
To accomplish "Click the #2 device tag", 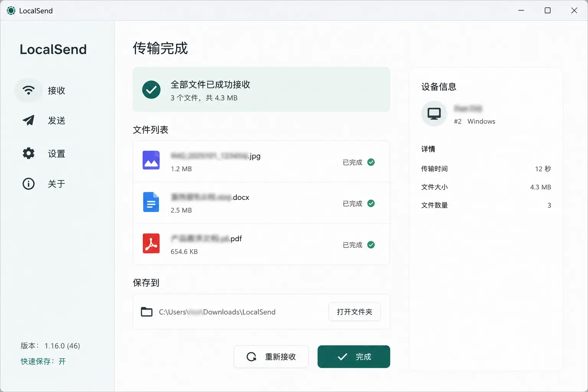I will point(458,121).
